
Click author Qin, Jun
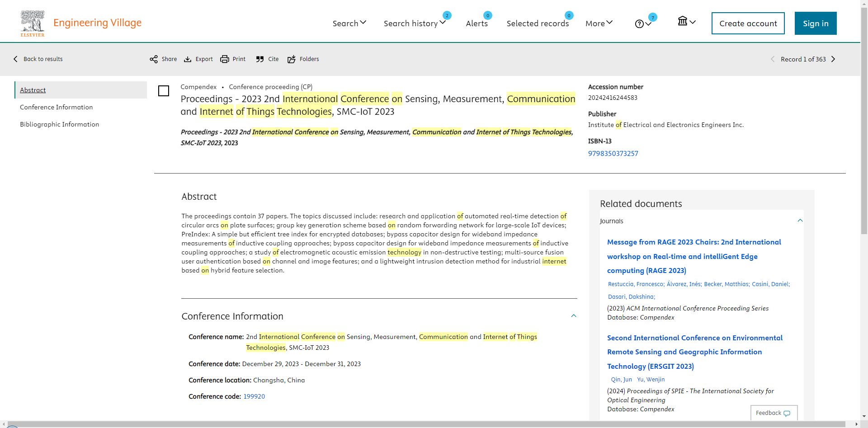click(x=622, y=380)
